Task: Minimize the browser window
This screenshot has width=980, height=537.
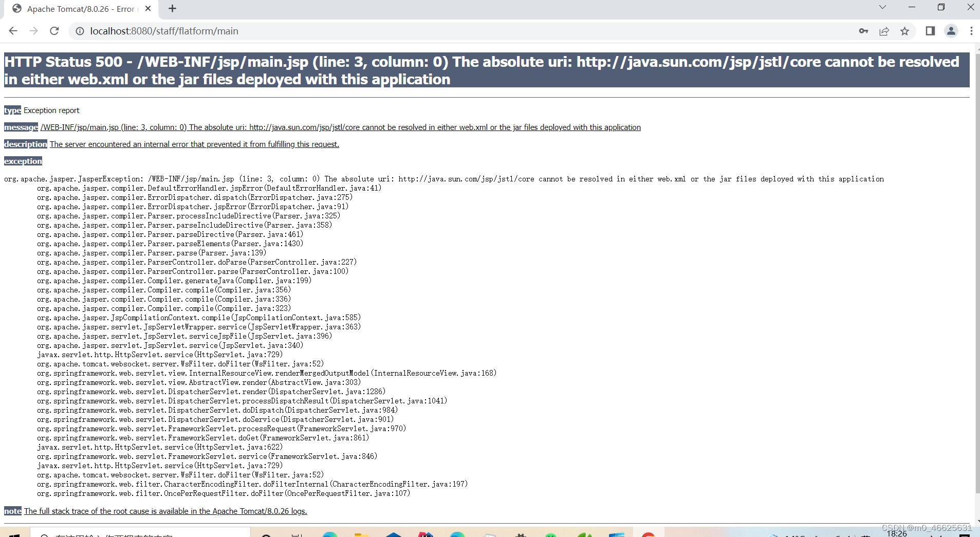Action: pos(912,7)
